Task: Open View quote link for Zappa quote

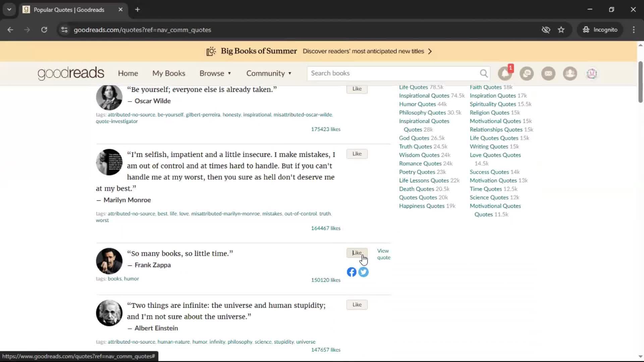Action: 383,254
